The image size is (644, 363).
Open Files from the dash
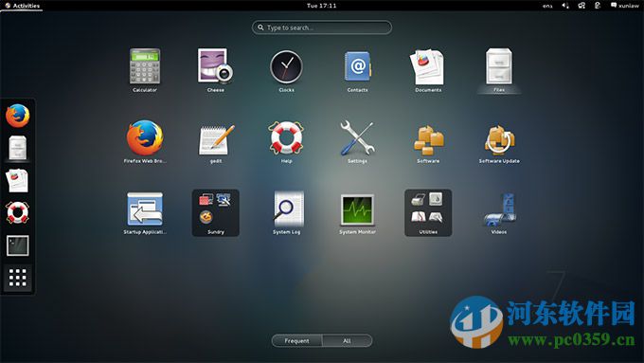[x=18, y=148]
